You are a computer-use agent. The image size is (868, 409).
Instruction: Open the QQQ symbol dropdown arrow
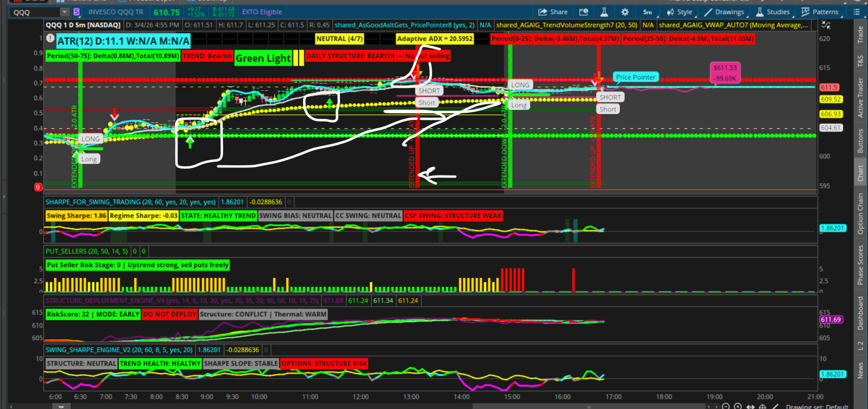click(64, 12)
